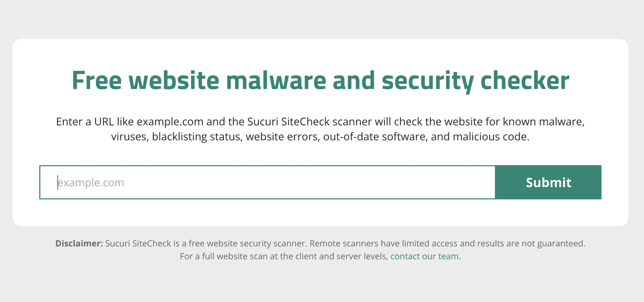Screen dimensions: 644x302
Task: Click 'out-of-date software' in the description
Action: click(375, 137)
